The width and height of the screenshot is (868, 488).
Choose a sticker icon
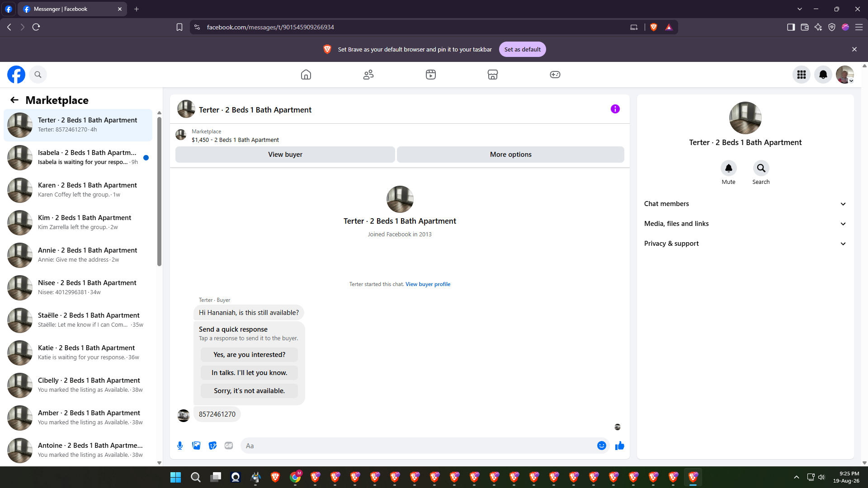click(212, 446)
